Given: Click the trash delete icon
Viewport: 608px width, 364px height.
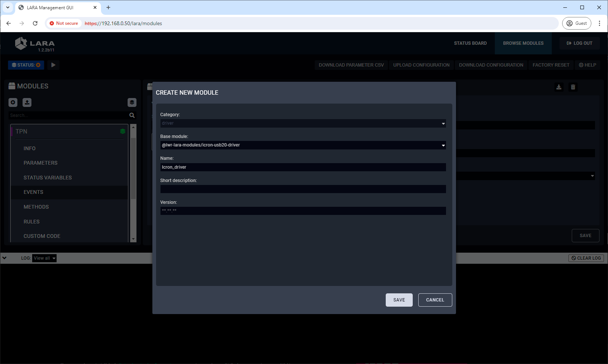Looking at the screenshot, I should point(573,87).
